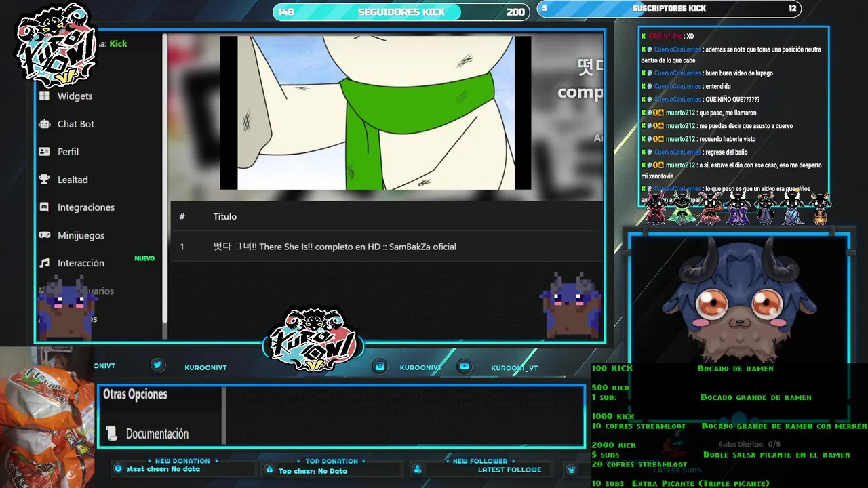Click the Minijuegos gamepad icon
868x488 pixels.
[44, 235]
